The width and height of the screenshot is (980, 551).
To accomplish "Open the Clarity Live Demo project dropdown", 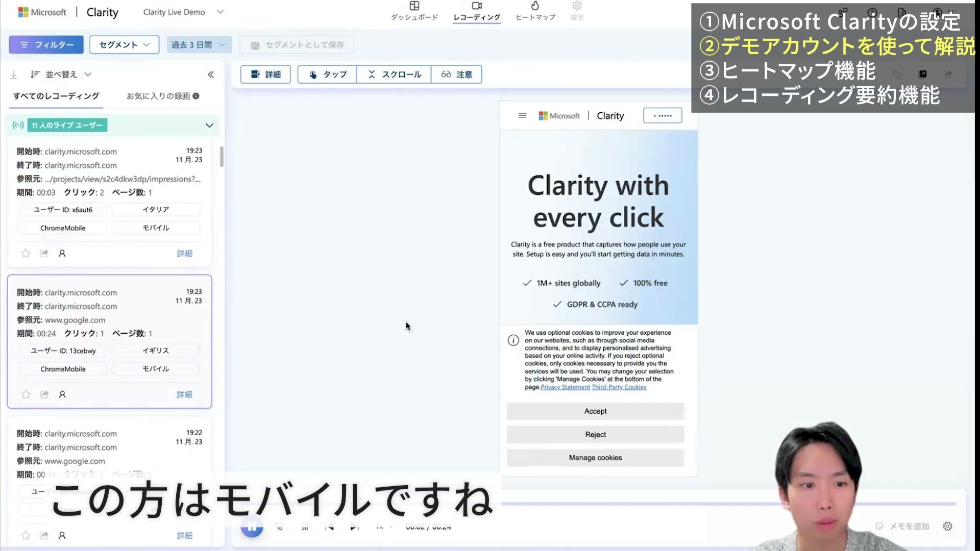I will coord(183,12).
